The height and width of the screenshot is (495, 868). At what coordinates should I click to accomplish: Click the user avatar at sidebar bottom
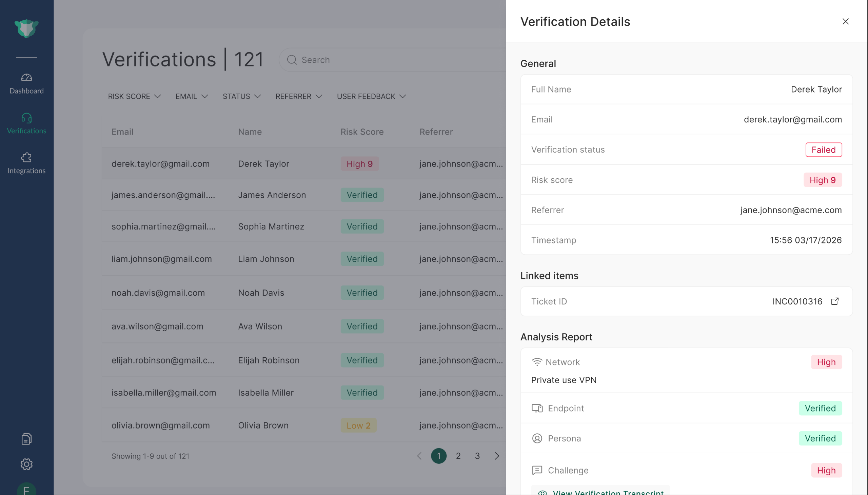26,490
